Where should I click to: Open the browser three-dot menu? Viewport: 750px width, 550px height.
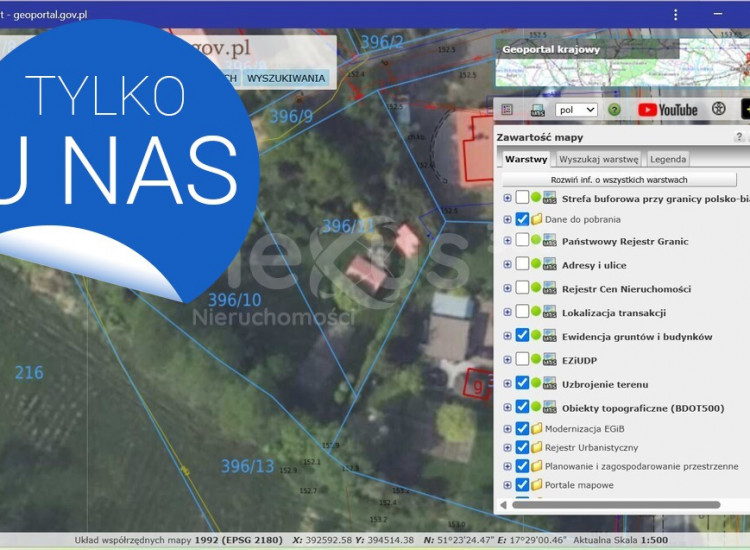675,15
